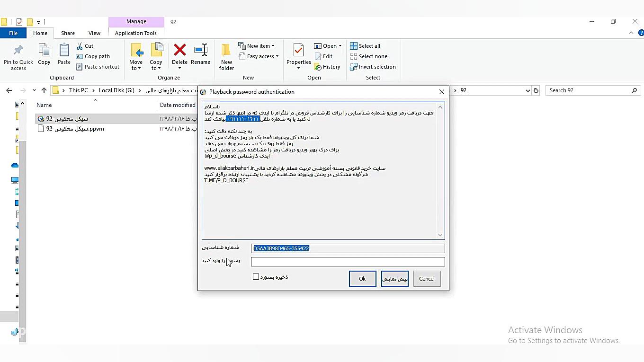644x362 pixels.
Task: Click the Rename icon in Organize group
Action: point(200,50)
